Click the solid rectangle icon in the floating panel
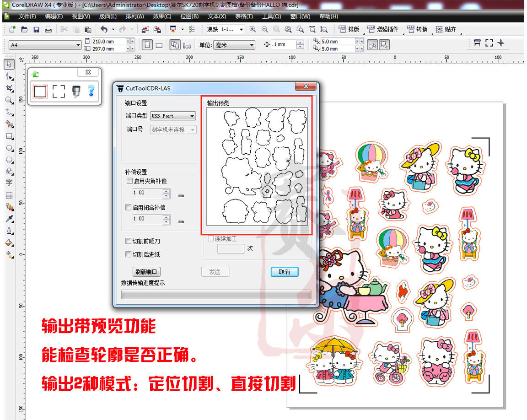 coord(40,91)
